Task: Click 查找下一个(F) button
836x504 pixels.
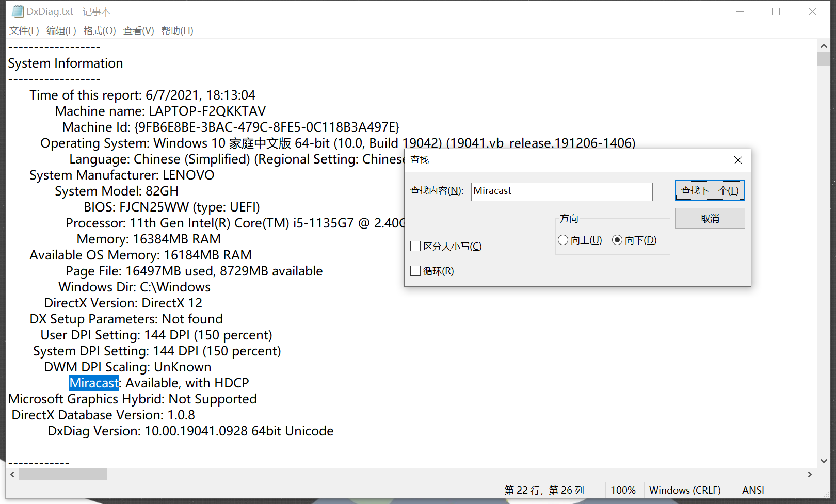Action: (x=710, y=190)
